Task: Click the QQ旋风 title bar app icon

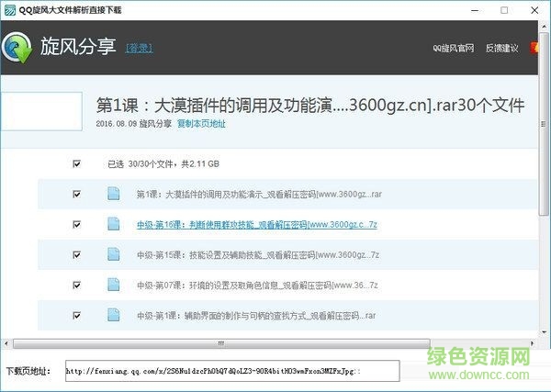Action: coord(9,10)
